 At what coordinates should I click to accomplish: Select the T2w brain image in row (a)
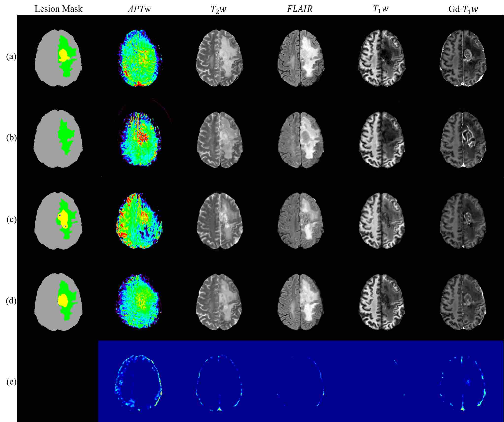point(219,58)
